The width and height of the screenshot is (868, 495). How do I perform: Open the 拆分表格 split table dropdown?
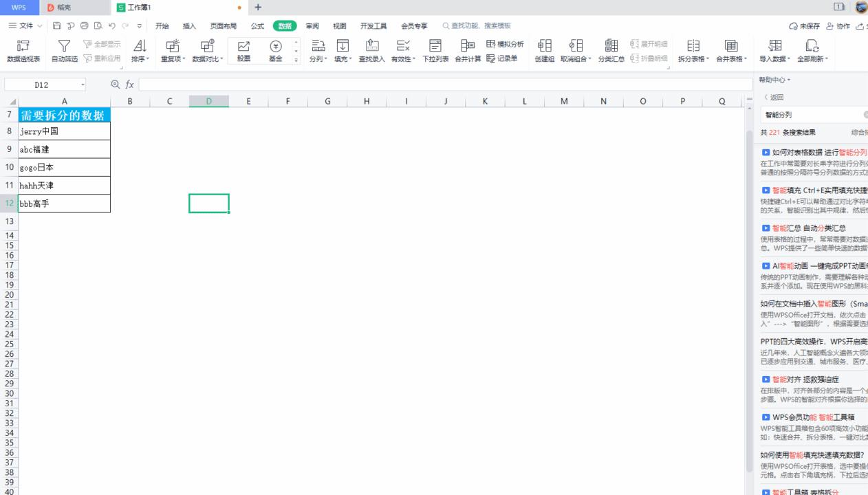694,52
